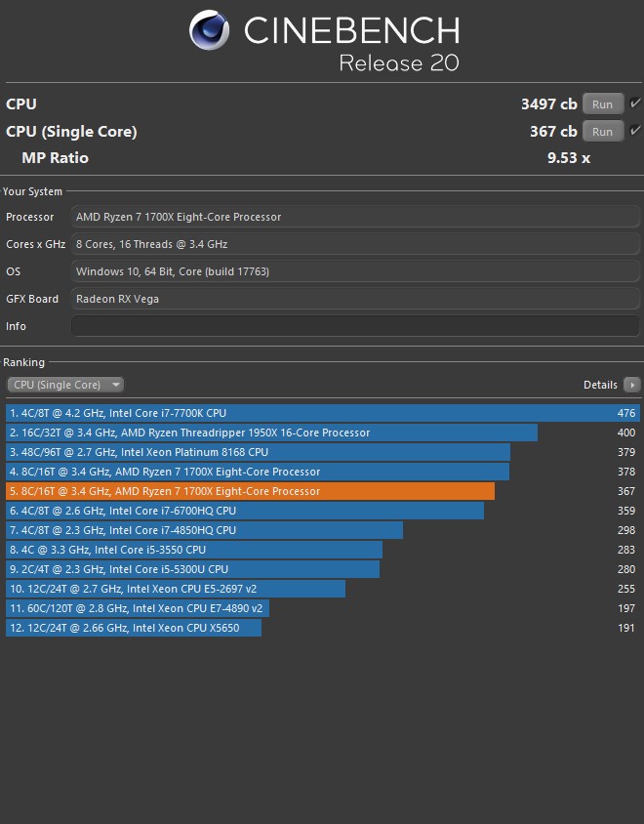
Task: Run the multi-core CPU benchmark
Action: [x=602, y=104]
